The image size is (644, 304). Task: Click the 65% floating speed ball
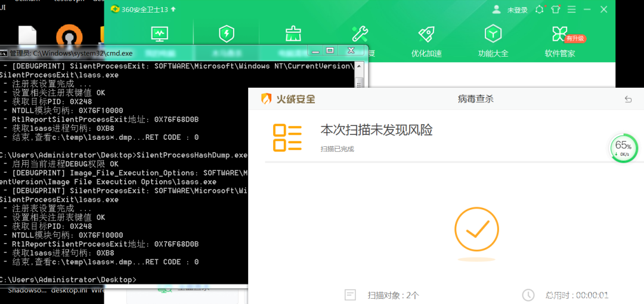(624, 148)
